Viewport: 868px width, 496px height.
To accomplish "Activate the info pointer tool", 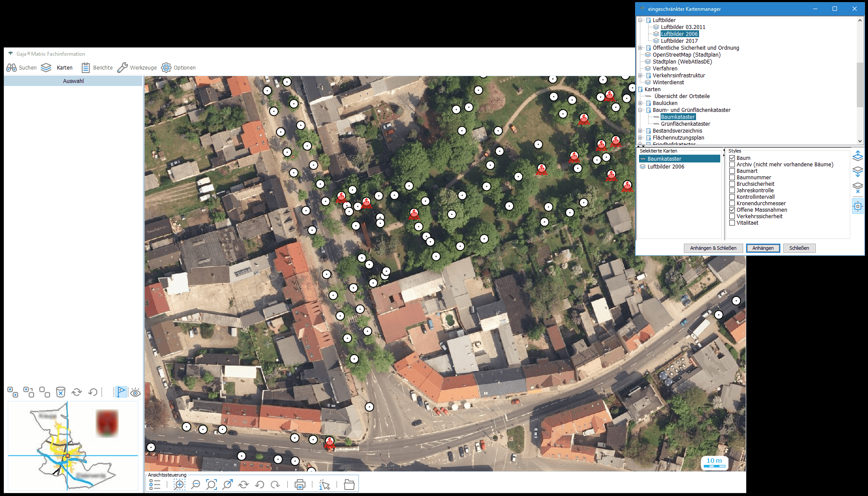I will pos(324,485).
